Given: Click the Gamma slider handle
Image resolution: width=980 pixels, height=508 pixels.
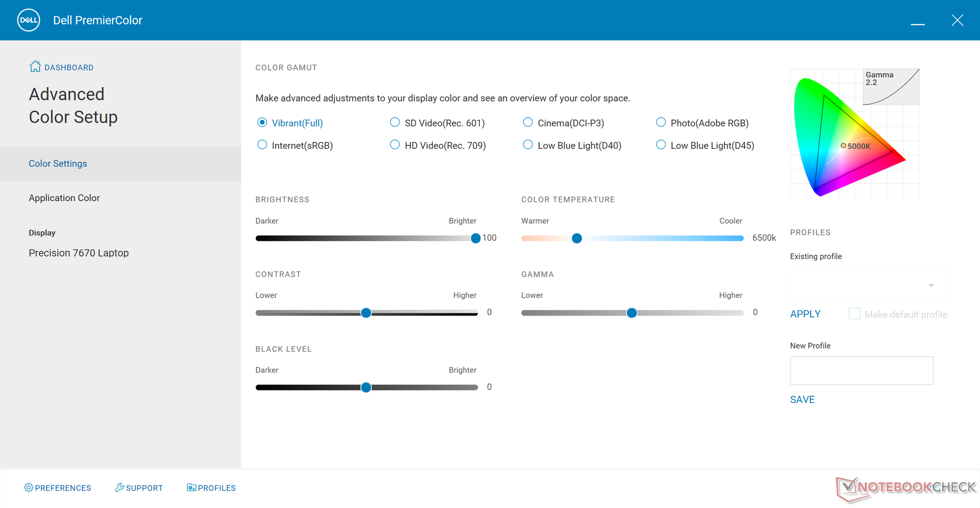Looking at the screenshot, I should (632, 313).
